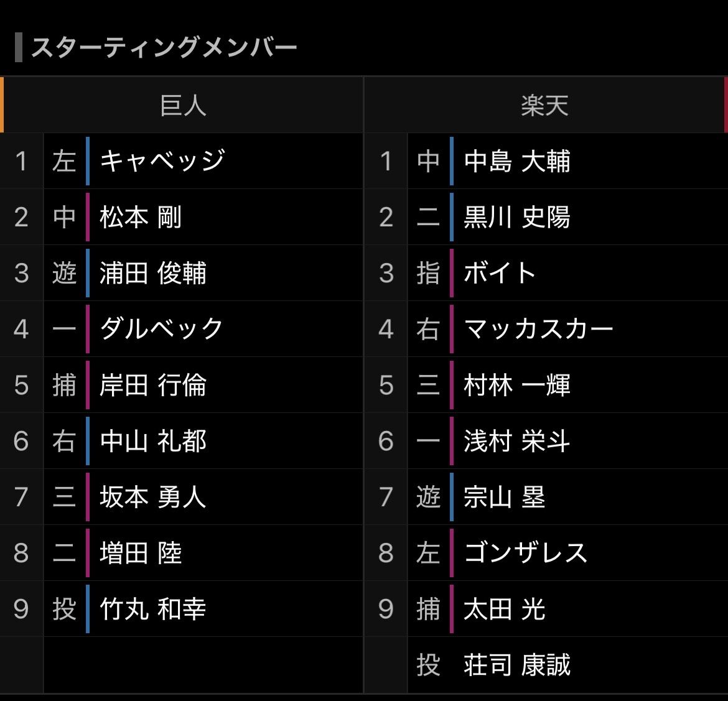Select catcher 岸田 行倫
This screenshot has height=701, width=728.
click(153, 385)
